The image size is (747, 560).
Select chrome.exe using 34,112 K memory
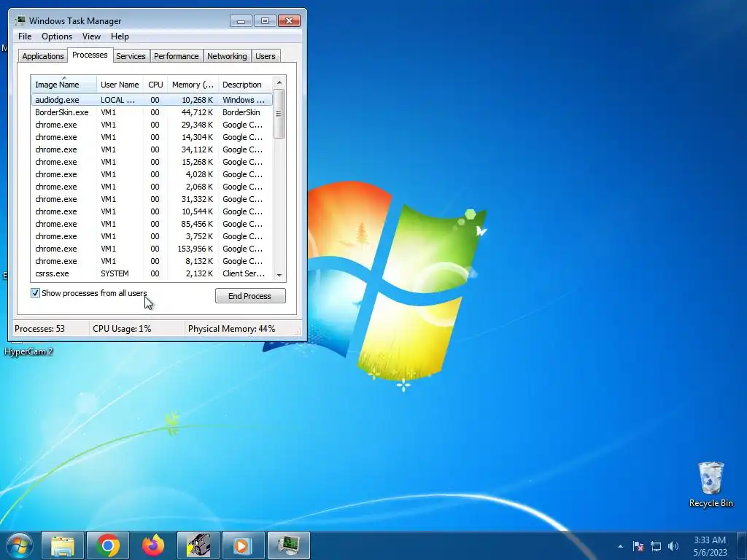point(152,149)
